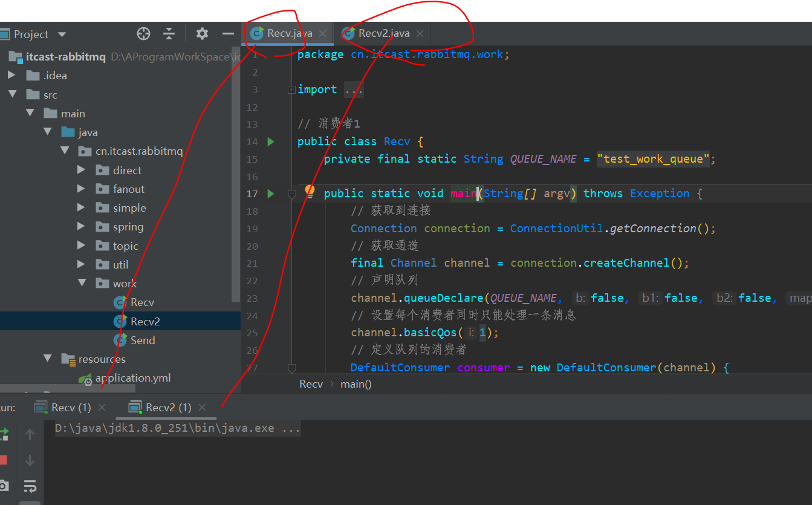Hide the Project tool window
Screen dimensions: 812x505
click(228, 34)
